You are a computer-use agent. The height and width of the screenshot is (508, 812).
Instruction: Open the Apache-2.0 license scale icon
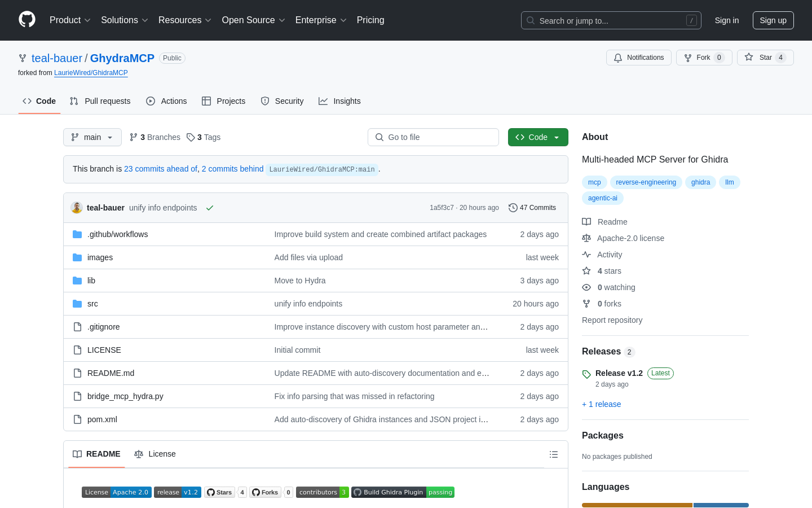tap(586, 238)
